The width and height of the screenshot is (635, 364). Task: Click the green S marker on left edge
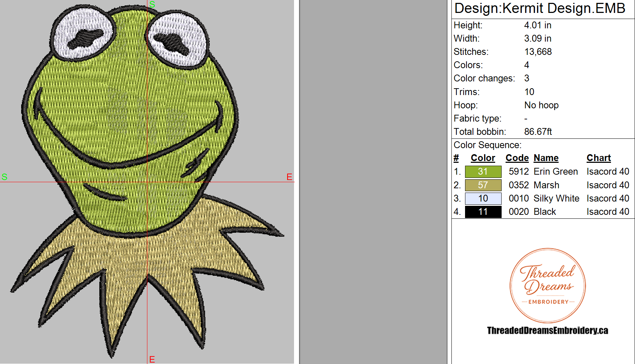4,177
